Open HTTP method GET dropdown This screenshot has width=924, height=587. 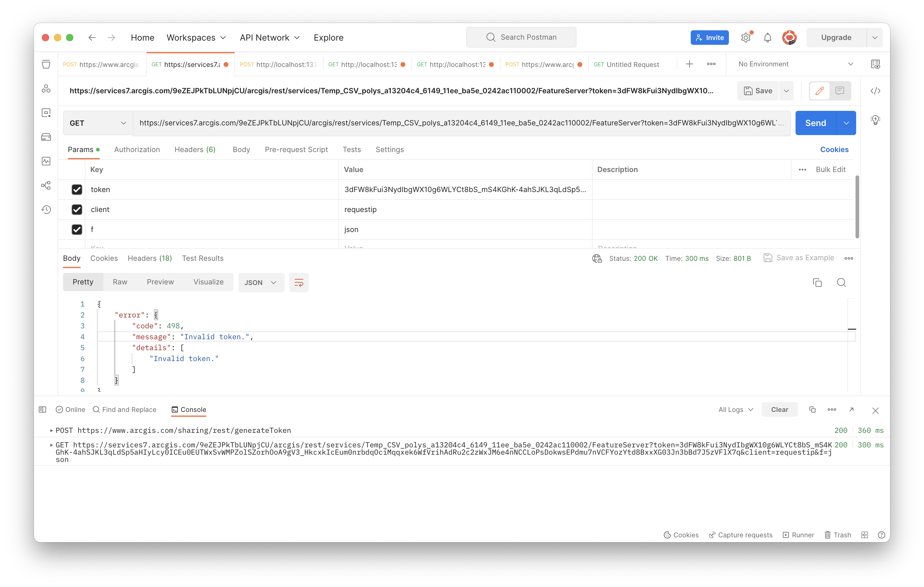(x=98, y=123)
